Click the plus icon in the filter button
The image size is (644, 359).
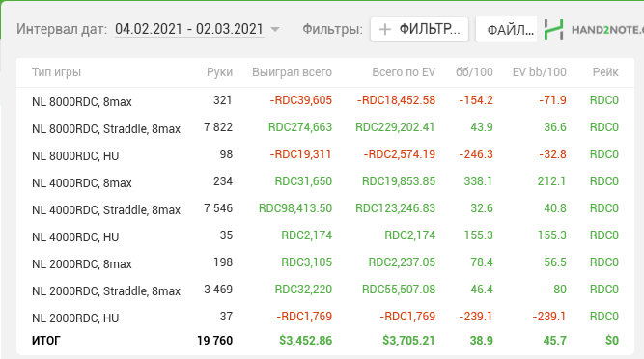(385, 30)
